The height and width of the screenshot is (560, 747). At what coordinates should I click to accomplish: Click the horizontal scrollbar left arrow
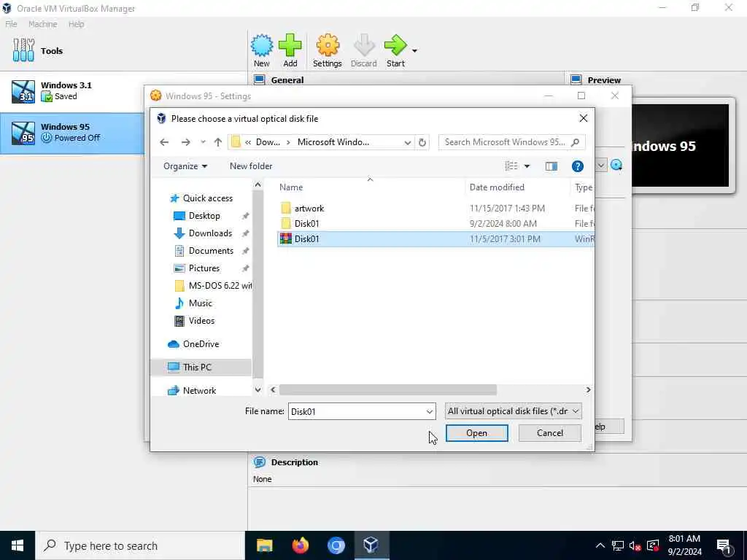pos(273,389)
